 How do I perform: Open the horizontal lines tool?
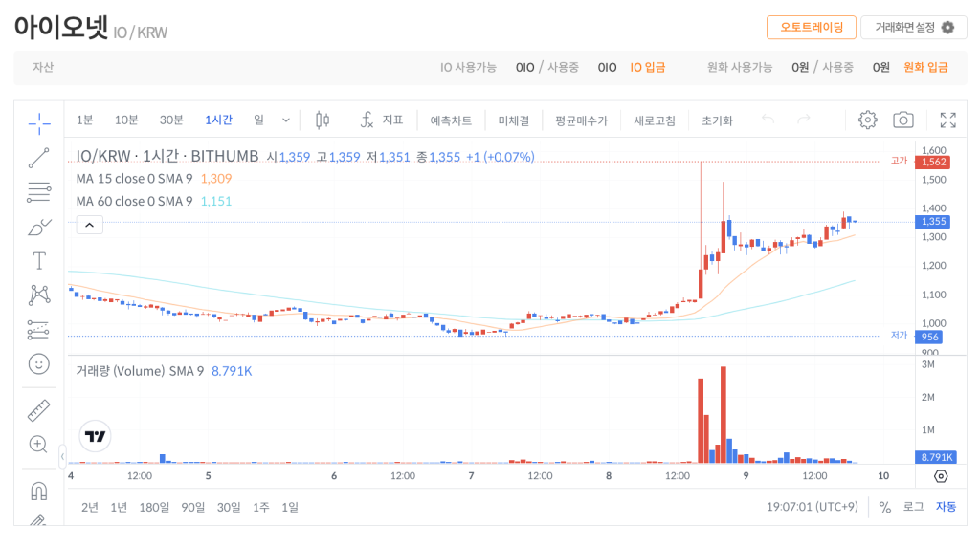coord(38,192)
